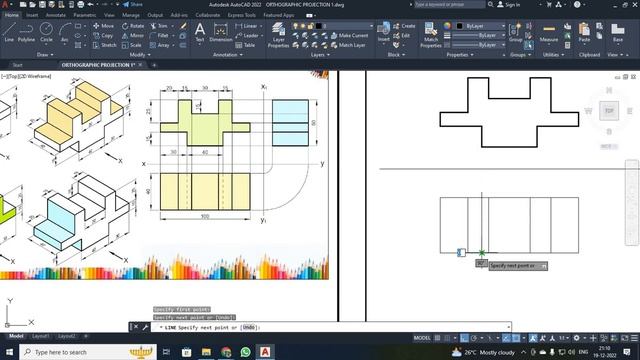Click the Copy tool
This screenshot has width=640, height=360.
(x=103, y=36)
